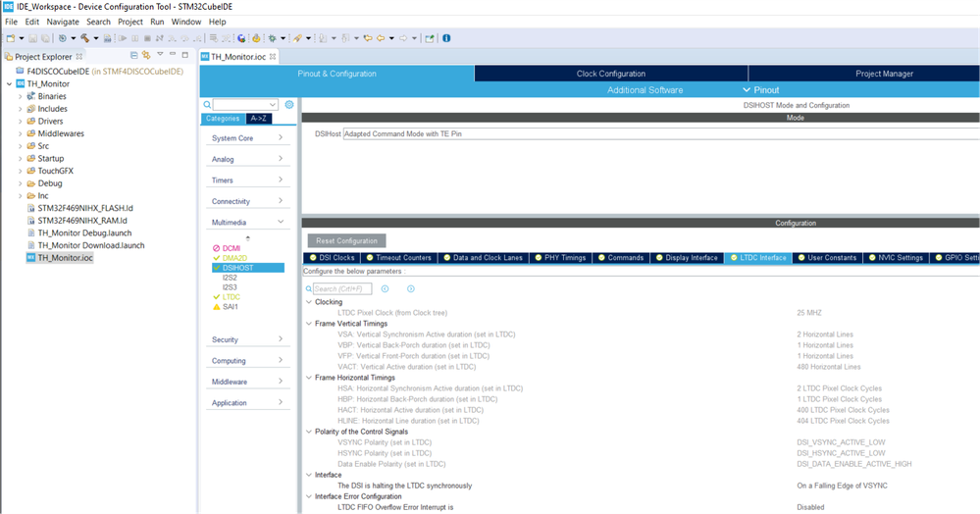Open the File menu
The height and width of the screenshot is (514, 980).
click(11, 22)
